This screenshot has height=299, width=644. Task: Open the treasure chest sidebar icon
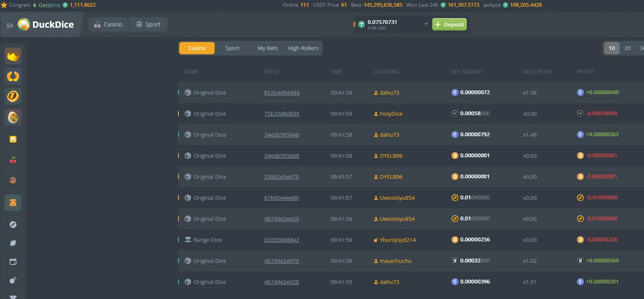tap(13, 203)
